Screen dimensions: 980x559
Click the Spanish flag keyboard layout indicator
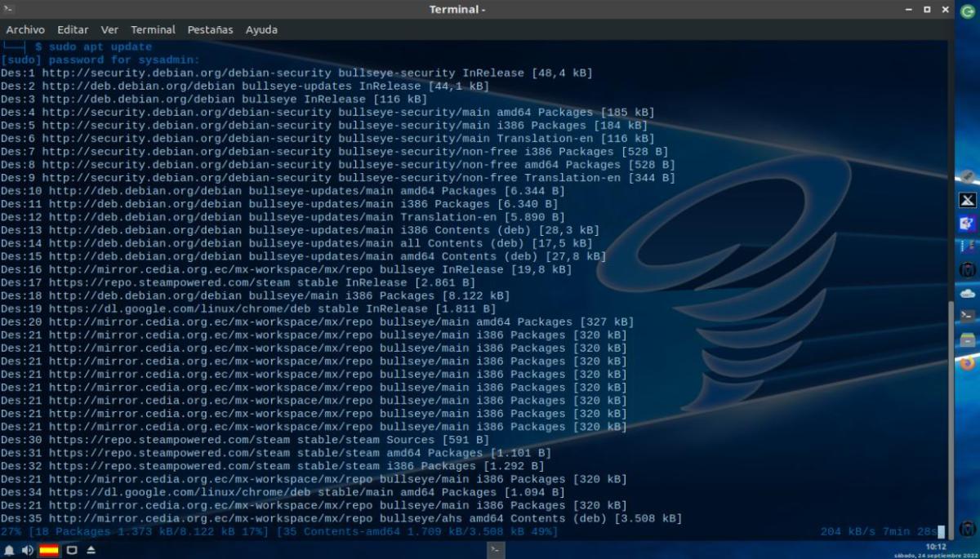[49, 551]
